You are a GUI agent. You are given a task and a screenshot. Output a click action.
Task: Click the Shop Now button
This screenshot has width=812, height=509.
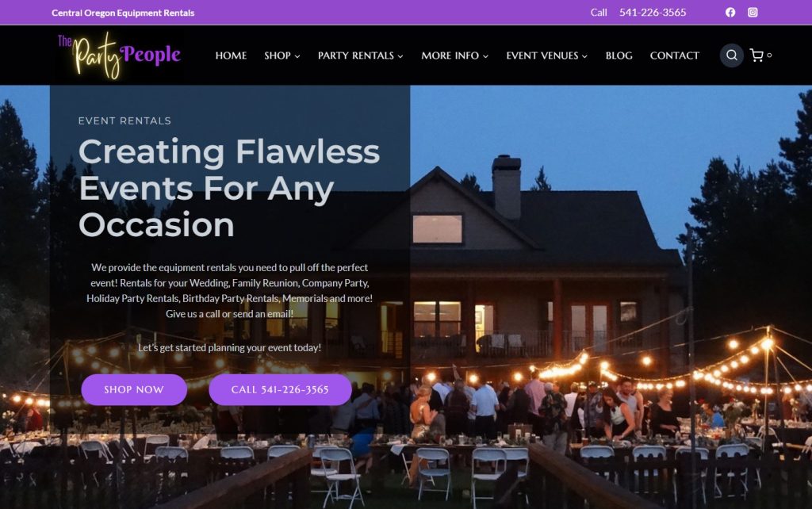click(134, 389)
